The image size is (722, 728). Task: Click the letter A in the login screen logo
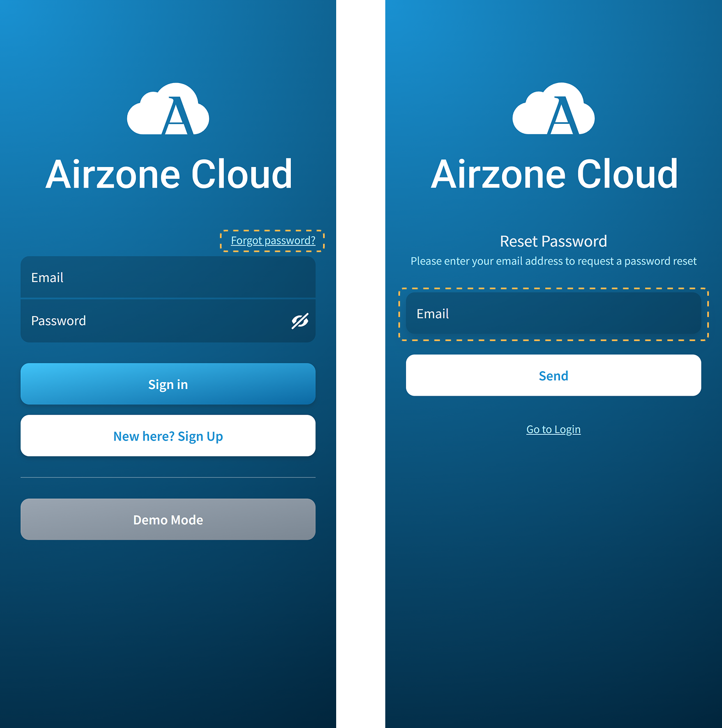[x=177, y=116]
